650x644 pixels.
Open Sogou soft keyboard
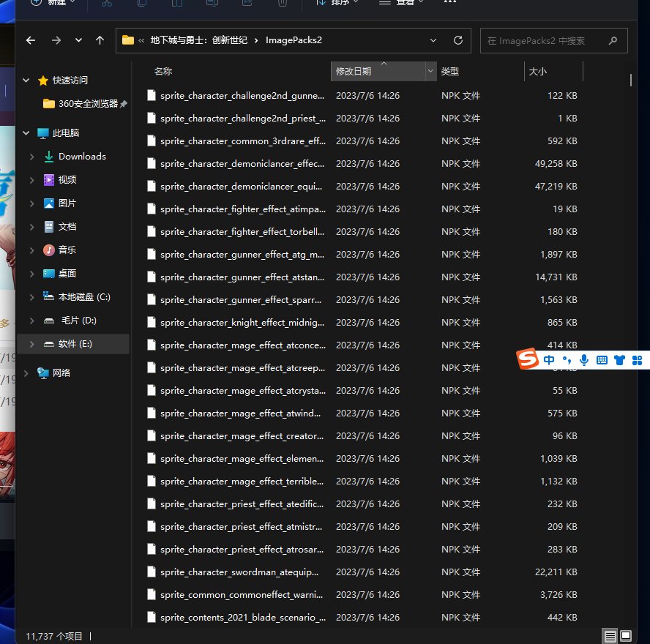tap(602, 360)
